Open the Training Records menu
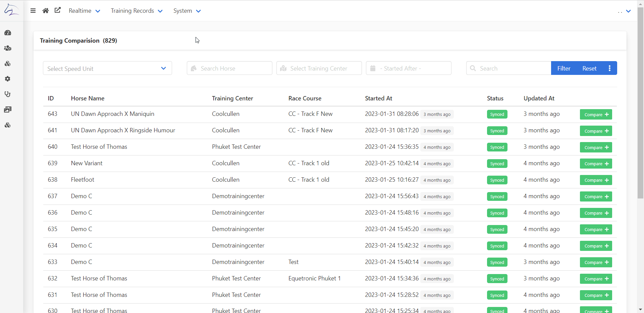 pyautogui.click(x=137, y=11)
